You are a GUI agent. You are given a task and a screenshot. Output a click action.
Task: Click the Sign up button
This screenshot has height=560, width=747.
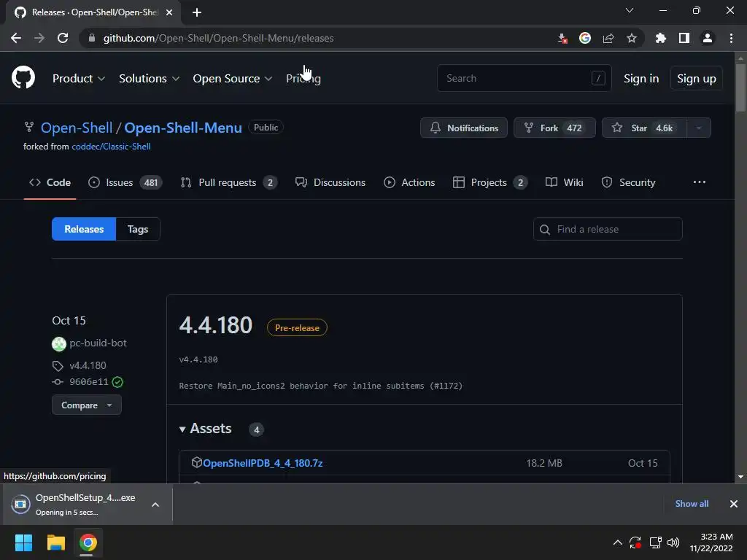697,78
